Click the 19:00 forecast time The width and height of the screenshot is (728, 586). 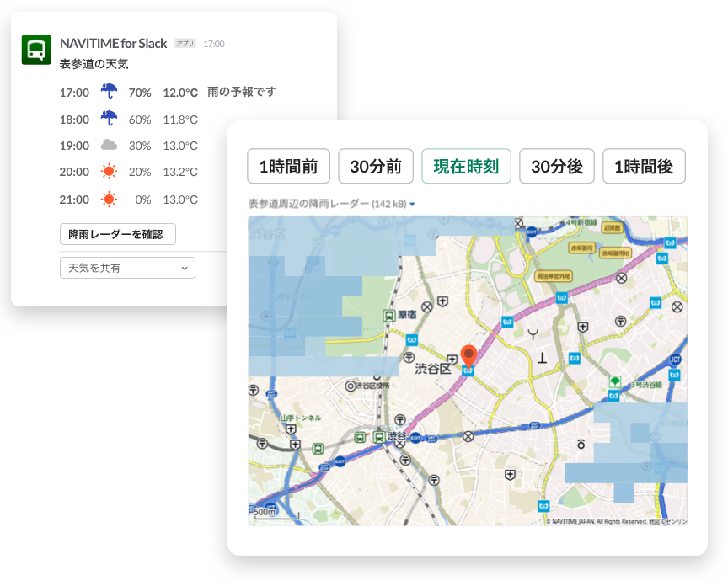click(74, 146)
